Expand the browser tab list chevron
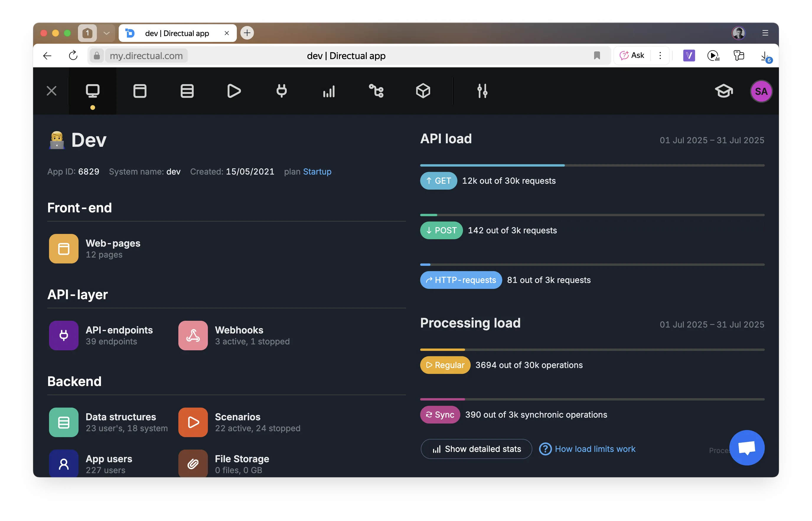812x521 pixels. (x=107, y=33)
